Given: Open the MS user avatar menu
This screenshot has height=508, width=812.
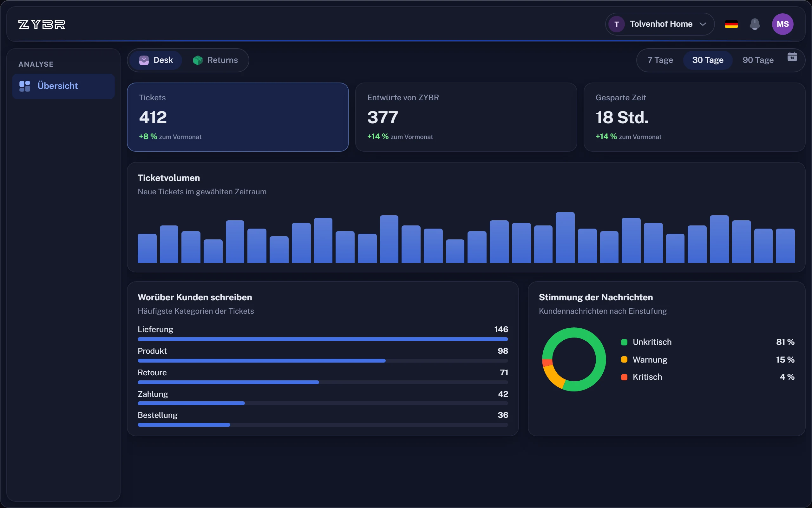Looking at the screenshot, I should [783, 24].
